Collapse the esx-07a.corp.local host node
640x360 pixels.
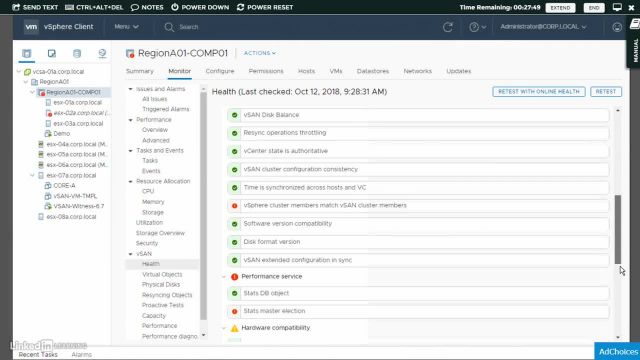tap(33, 175)
